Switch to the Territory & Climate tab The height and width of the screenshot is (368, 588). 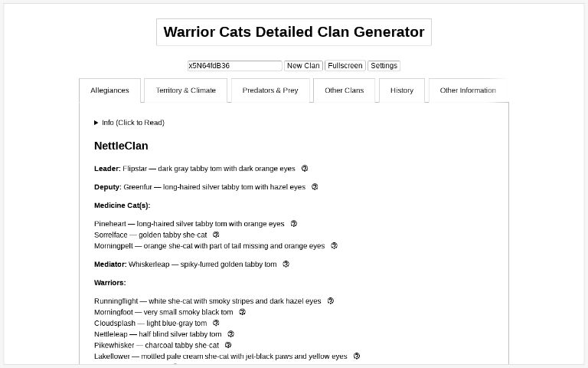coord(186,90)
